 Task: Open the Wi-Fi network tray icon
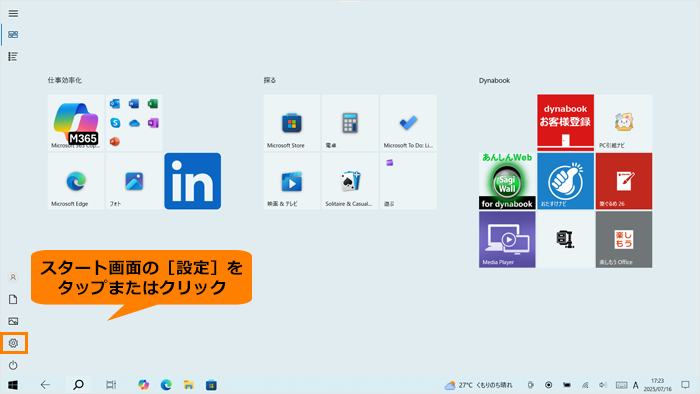pyautogui.click(x=585, y=385)
